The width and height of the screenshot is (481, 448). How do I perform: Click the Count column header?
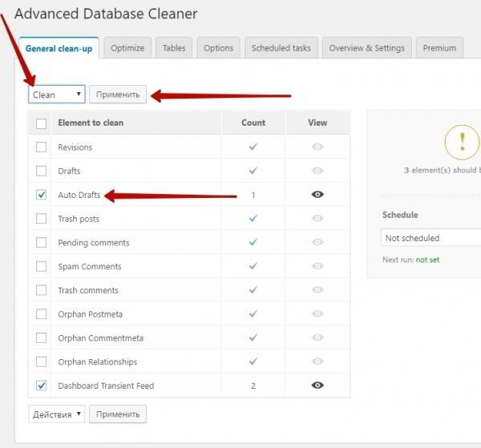click(x=253, y=123)
